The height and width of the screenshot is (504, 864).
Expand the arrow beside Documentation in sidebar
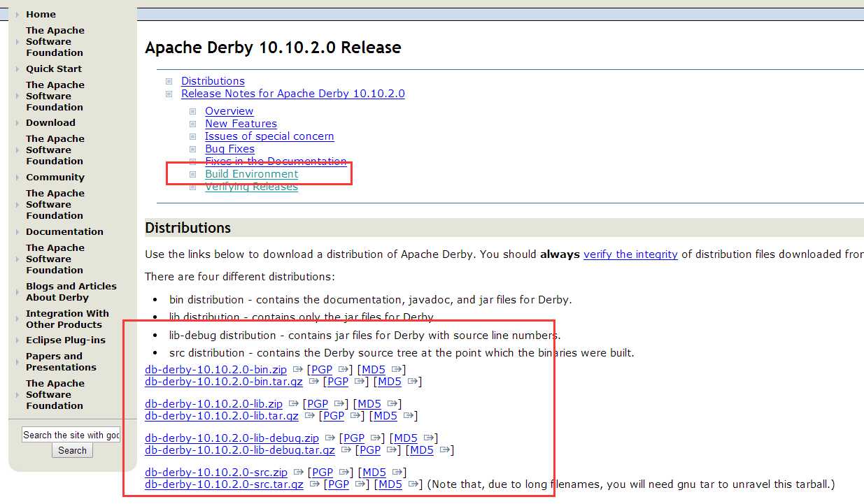pos(17,232)
